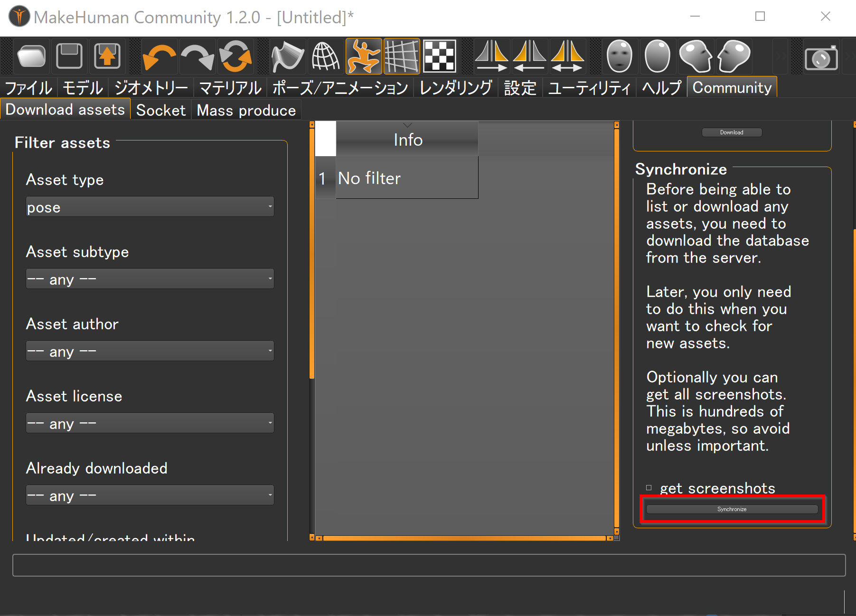The image size is (856, 616).
Task: Open the Socket tab
Action: point(160,110)
